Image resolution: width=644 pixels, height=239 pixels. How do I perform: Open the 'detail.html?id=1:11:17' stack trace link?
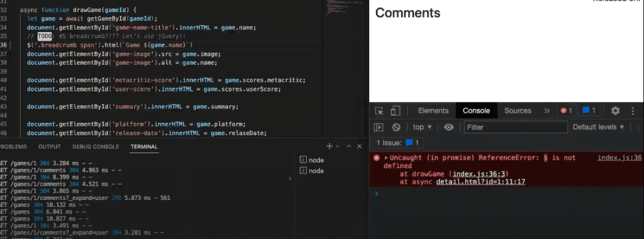tap(480, 182)
